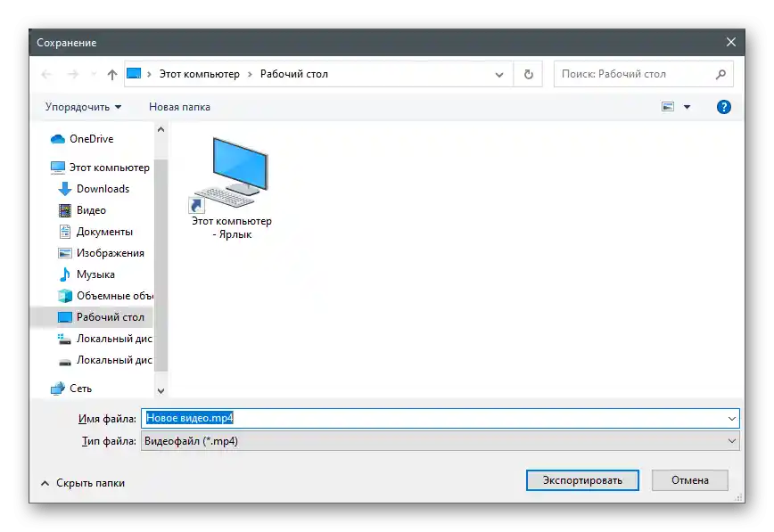The width and height of the screenshot is (774, 532).
Task: Open the view options dropdown arrow
Action: (x=687, y=107)
